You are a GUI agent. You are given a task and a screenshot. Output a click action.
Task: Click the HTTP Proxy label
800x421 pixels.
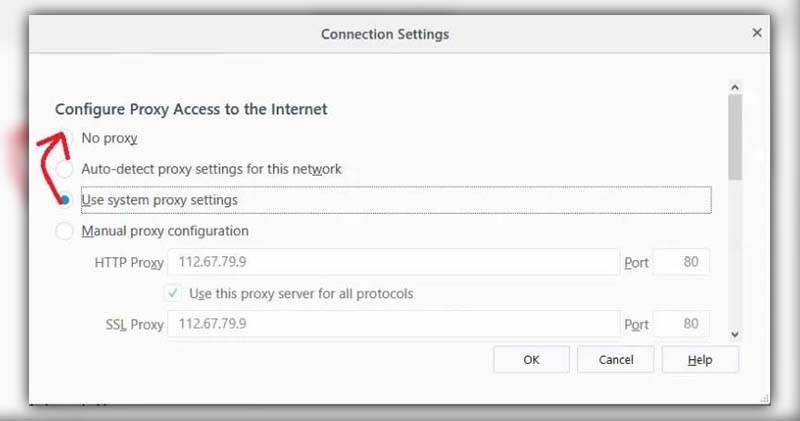(129, 263)
